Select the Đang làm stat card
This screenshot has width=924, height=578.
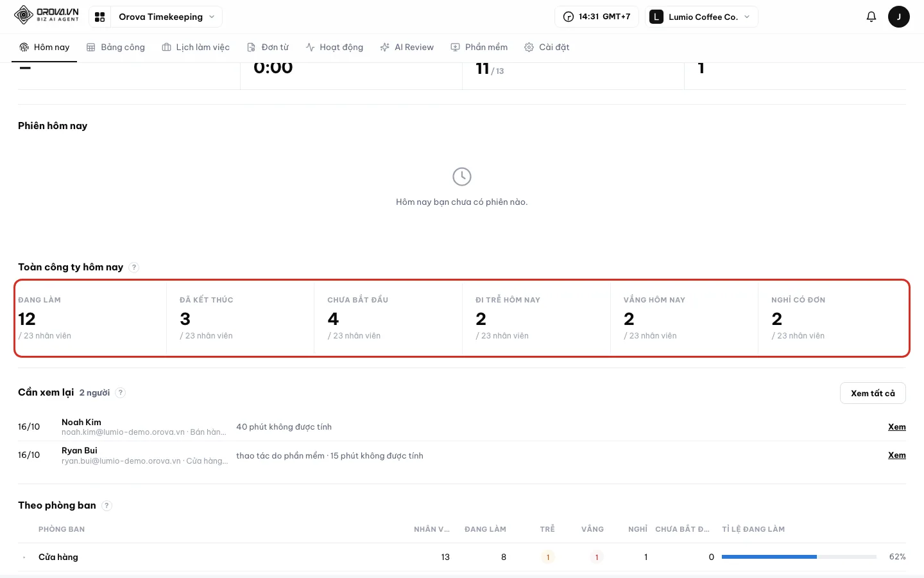pos(92,318)
